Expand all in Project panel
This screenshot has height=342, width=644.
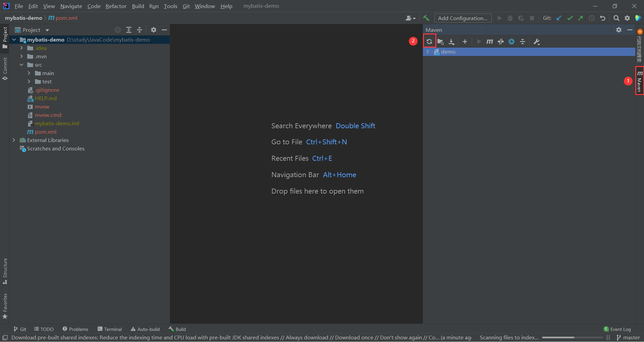(x=129, y=30)
